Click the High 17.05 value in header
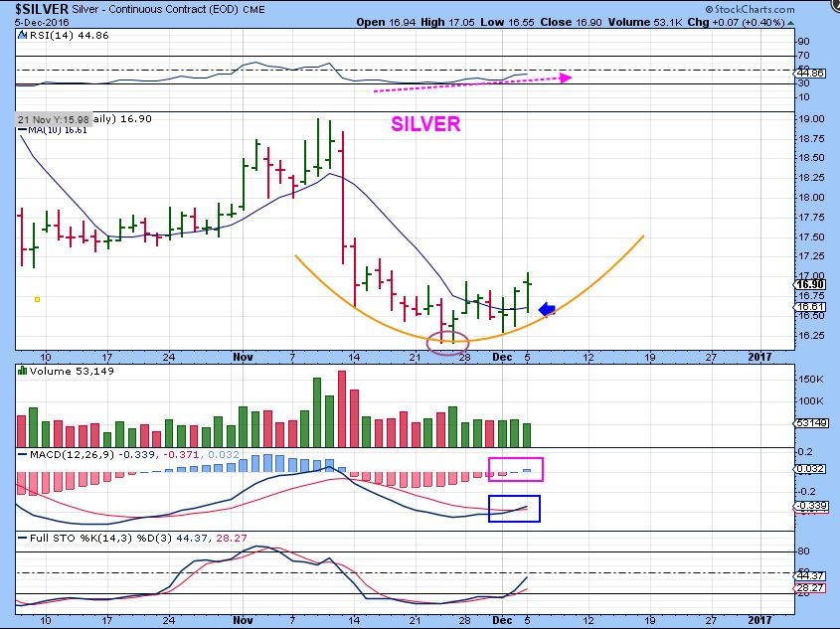 pos(448,23)
